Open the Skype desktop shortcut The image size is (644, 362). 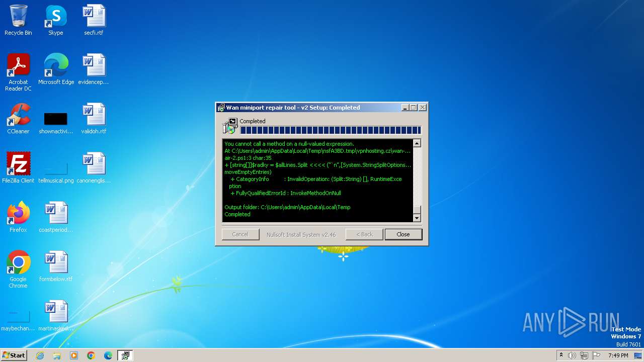coord(56,20)
